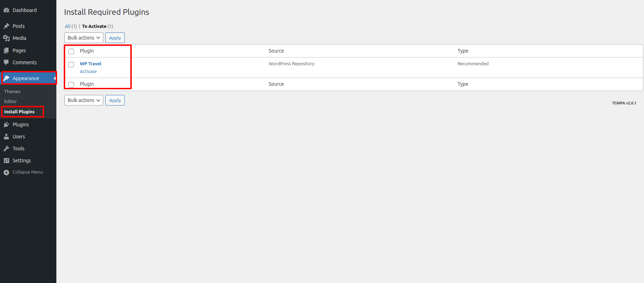Click Activate under WP Travel
644x283 pixels.
(88, 72)
